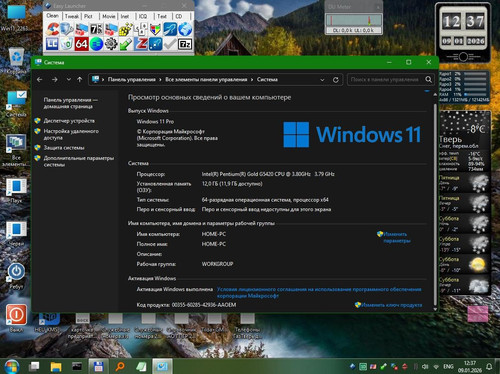Click the taskbar clock showing 12:37
This screenshot has width=500, height=374.
469,367
